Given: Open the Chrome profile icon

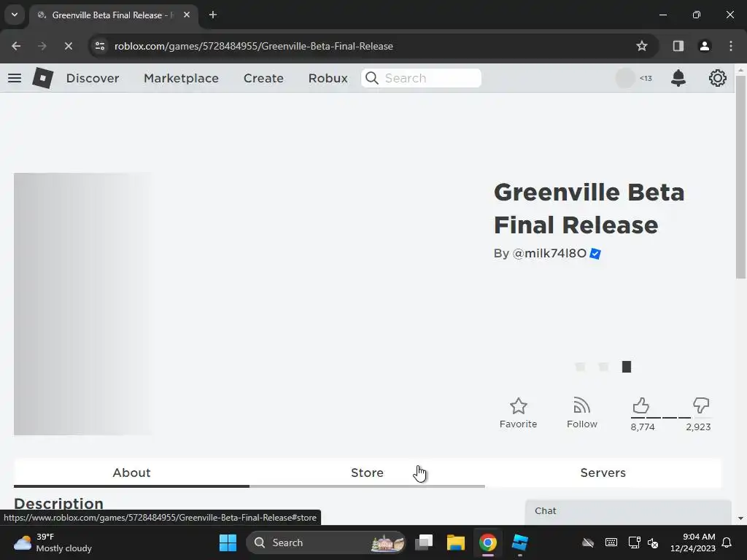Looking at the screenshot, I should coord(704,46).
